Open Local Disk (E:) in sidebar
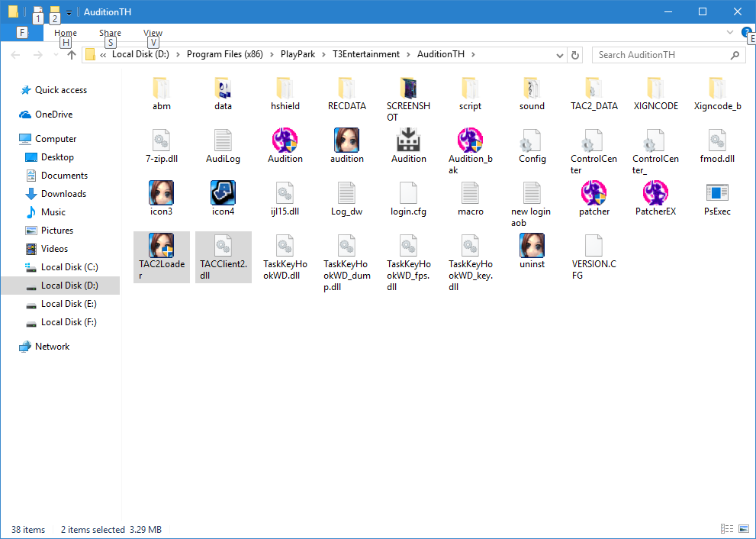 [x=69, y=304]
